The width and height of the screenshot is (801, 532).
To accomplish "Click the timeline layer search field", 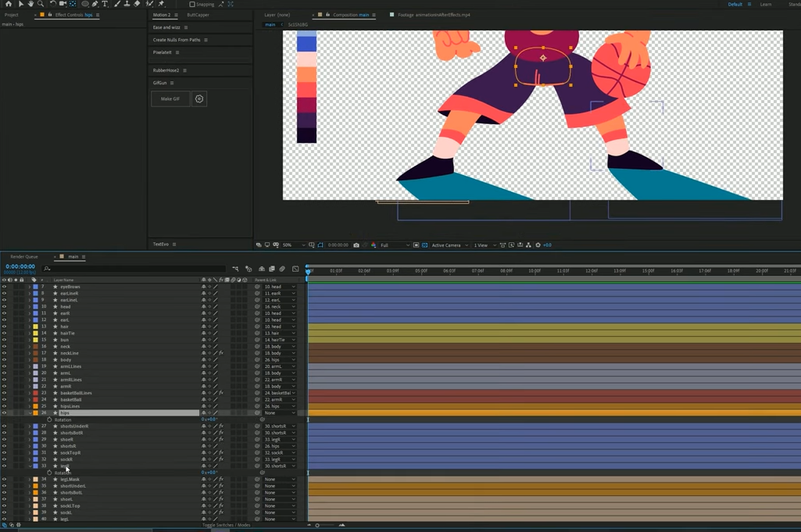I will pyautogui.click(x=134, y=269).
